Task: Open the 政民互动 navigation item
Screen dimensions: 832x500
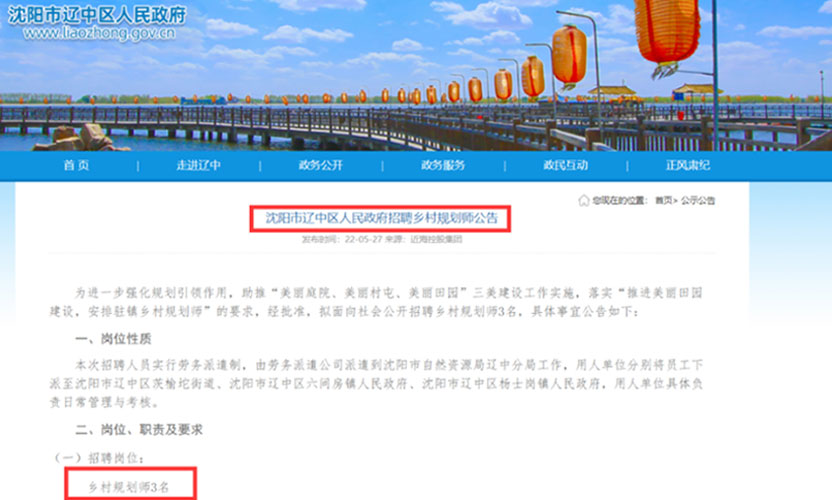Action: 565,165
